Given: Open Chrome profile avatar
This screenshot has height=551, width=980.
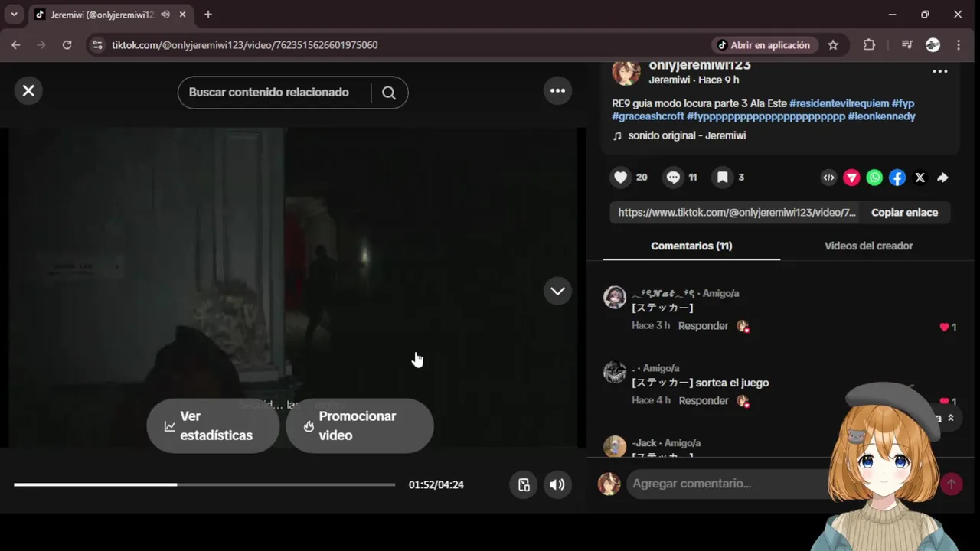Looking at the screenshot, I should [x=933, y=45].
